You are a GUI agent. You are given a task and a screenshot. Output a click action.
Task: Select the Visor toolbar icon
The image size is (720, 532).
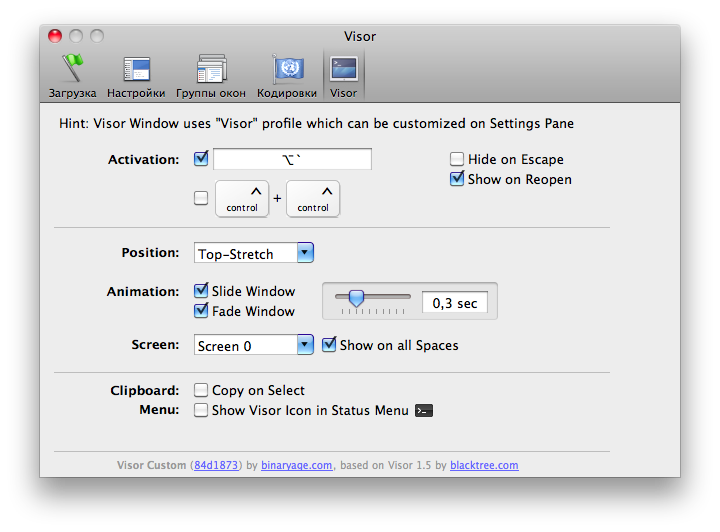pos(343,76)
